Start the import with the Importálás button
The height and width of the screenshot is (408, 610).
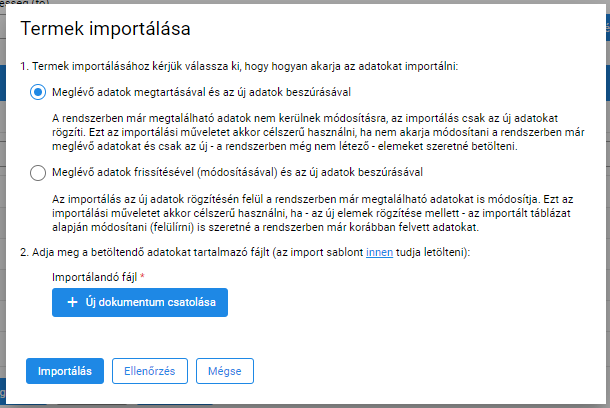pyautogui.click(x=65, y=371)
